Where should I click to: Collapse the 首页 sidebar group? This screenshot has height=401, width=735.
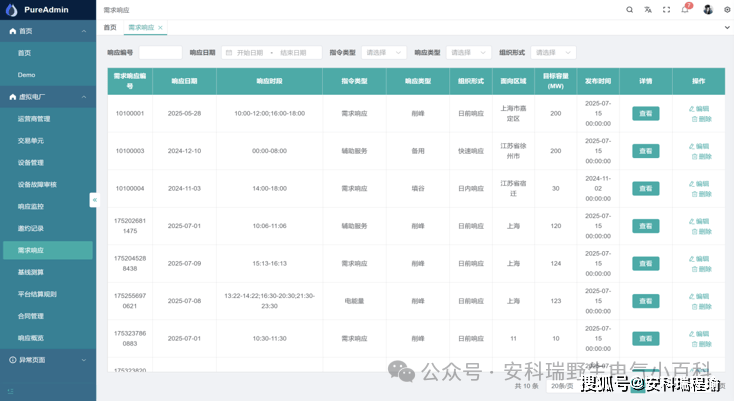point(48,31)
